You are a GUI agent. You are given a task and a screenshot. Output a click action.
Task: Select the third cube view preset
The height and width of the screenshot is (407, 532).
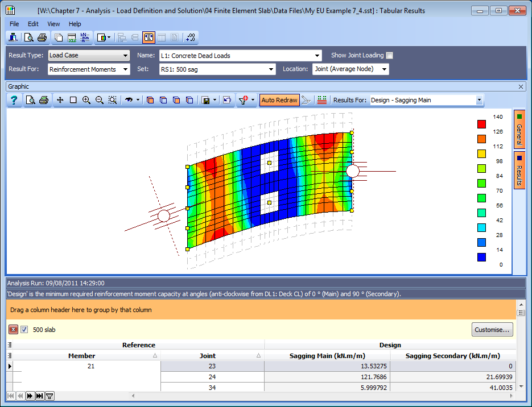(x=176, y=100)
